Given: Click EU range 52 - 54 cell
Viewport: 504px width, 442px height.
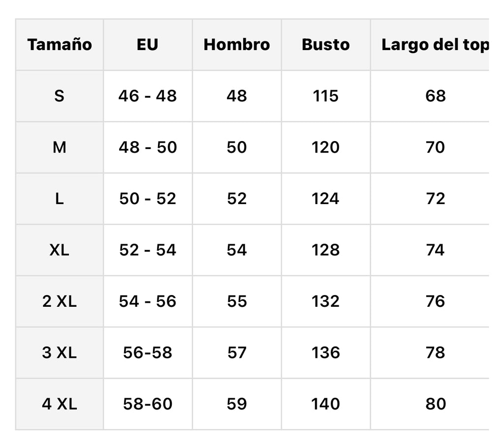Looking at the screenshot, I should (x=148, y=250).
